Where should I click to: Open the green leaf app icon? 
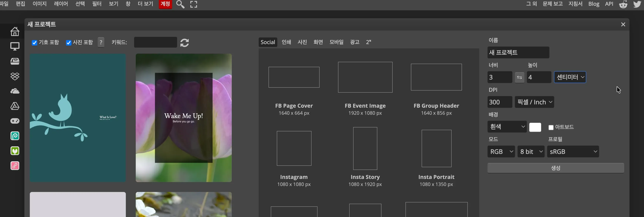[15, 151]
